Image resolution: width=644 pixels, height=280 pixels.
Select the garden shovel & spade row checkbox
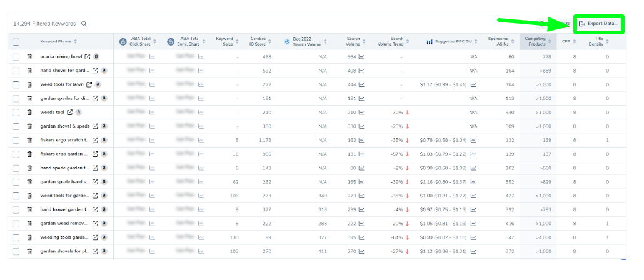[x=16, y=126]
